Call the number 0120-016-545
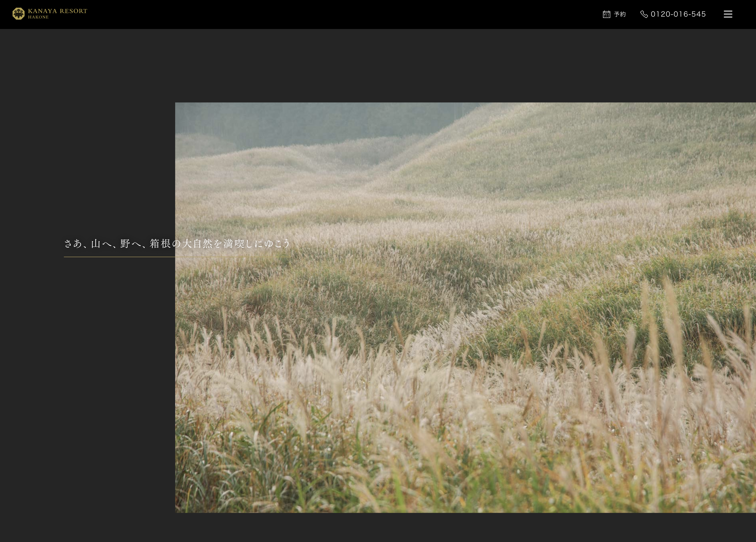The width and height of the screenshot is (756, 542). (678, 14)
